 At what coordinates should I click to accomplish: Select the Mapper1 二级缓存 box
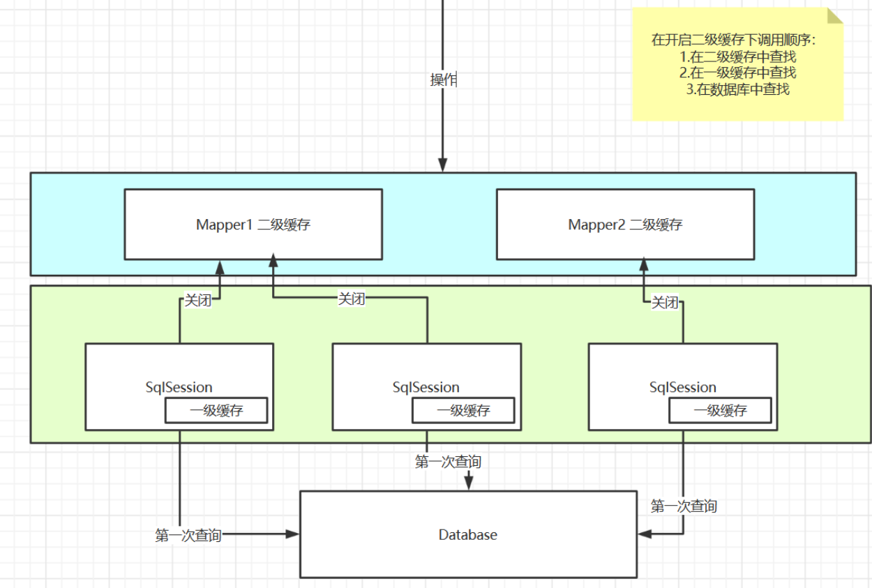tap(253, 224)
